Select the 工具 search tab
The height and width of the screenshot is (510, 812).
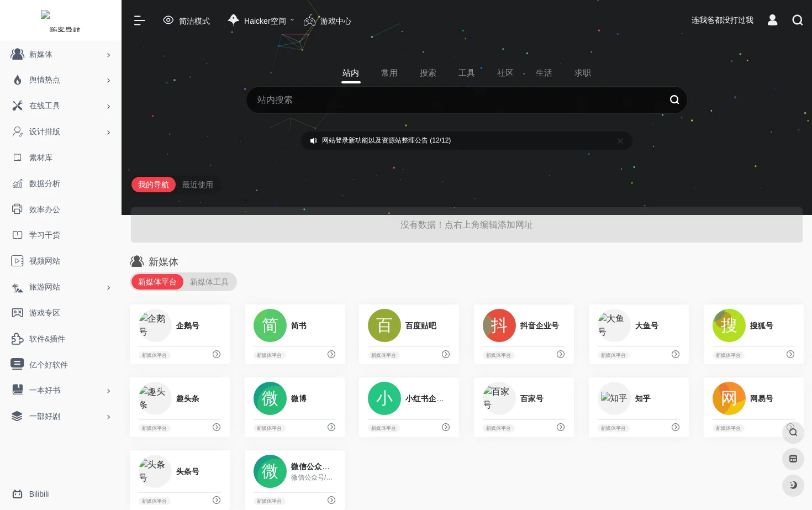(467, 73)
